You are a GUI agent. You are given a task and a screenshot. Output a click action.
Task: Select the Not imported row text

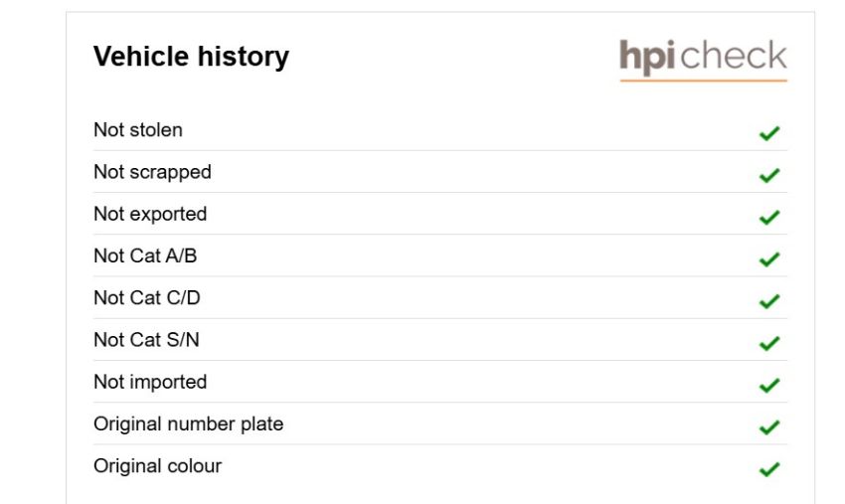tap(150, 382)
